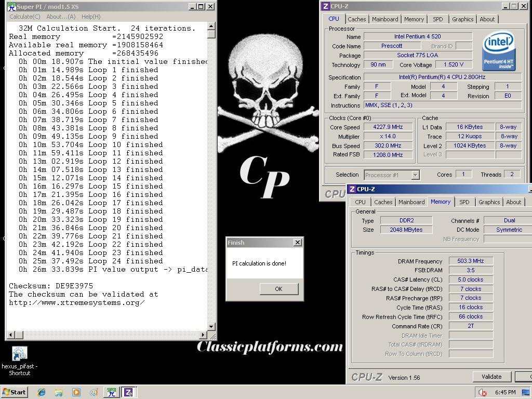
Task: Click the taskbar clock showing 6:45 PM
Action: [x=505, y=392]
